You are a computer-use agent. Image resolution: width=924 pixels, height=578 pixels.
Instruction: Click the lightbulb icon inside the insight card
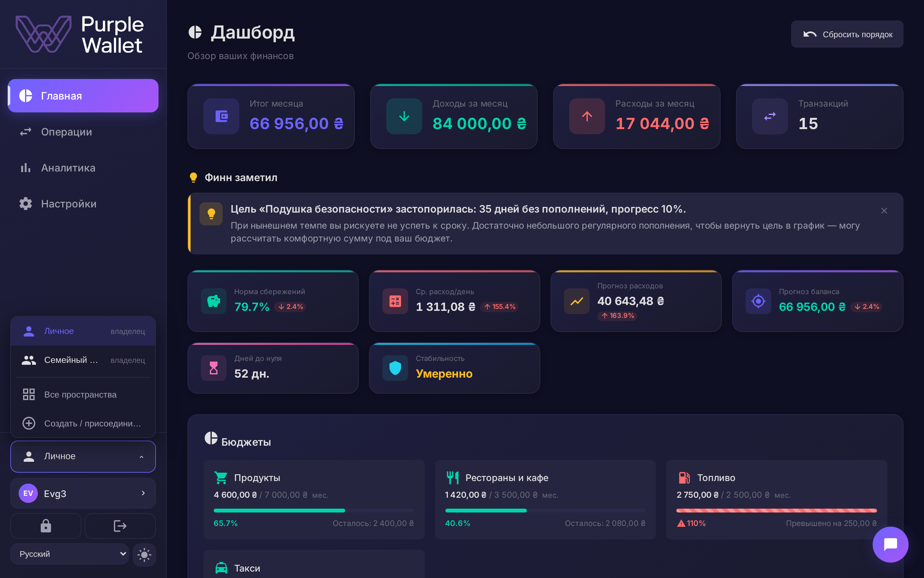click(x=211, y=214)
